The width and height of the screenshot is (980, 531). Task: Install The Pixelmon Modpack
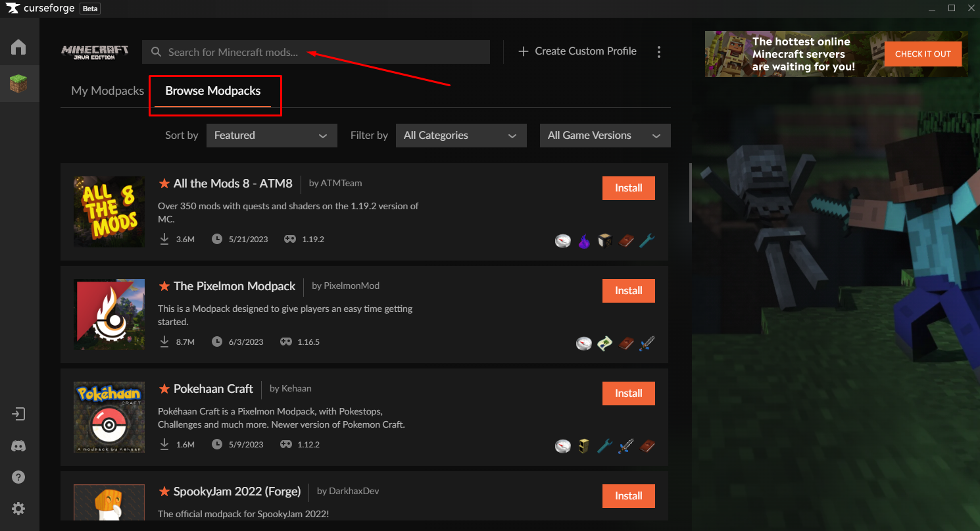(x=629, y=291)
